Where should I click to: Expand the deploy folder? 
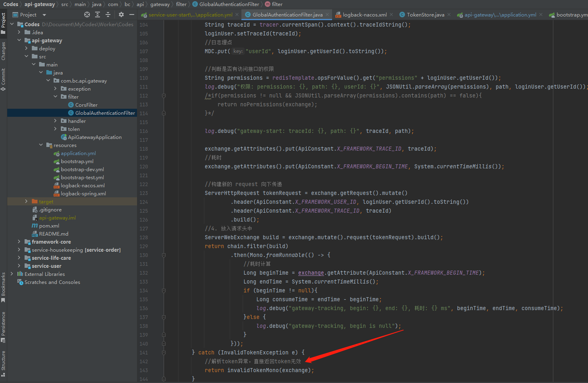26,48
